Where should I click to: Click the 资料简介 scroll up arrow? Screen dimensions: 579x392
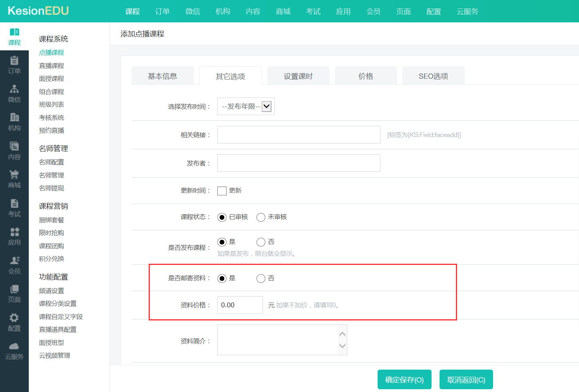coord(342,334)
